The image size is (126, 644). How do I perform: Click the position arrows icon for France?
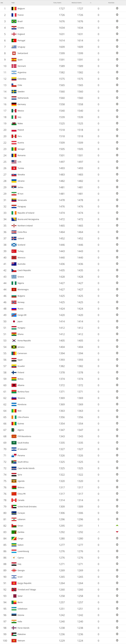point(117,15)
